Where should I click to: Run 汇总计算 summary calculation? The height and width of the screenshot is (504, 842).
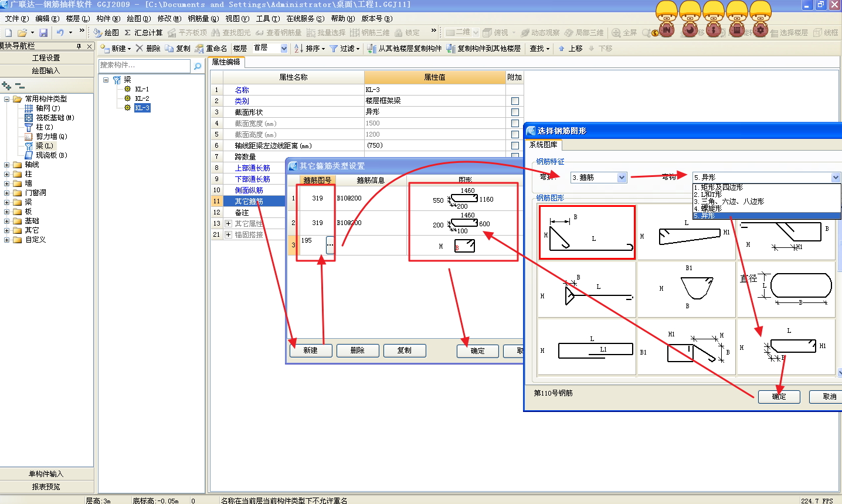pos(143,33)
